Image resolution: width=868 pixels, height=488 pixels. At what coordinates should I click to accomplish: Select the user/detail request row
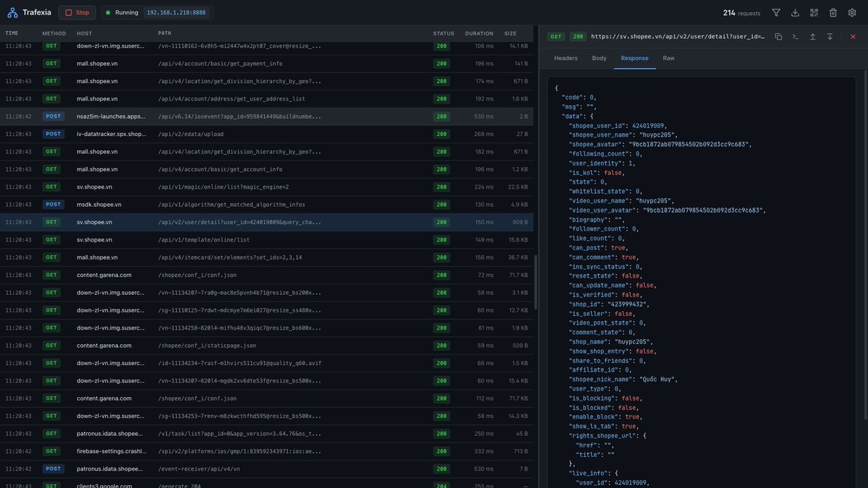click(x=267, y=222)
